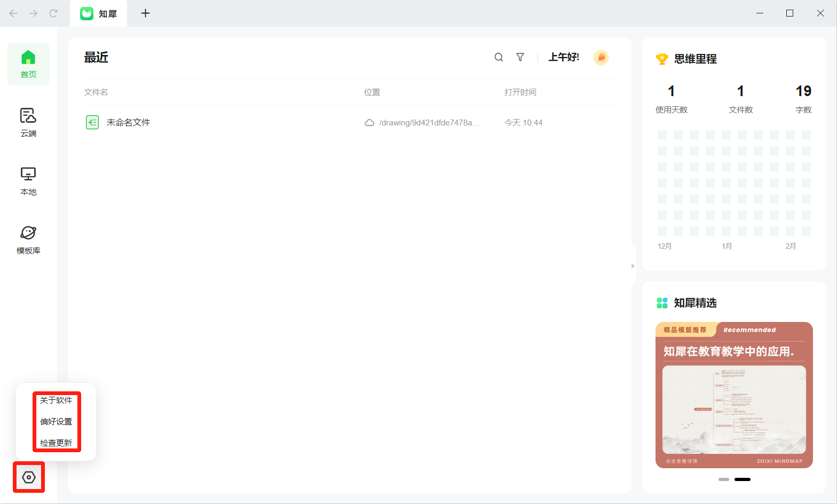The width and height of the screenshot is (837, 504).
Task: Click the 知犀精选 grid icon
Action: pyautogui.click(x=662, y=303)
